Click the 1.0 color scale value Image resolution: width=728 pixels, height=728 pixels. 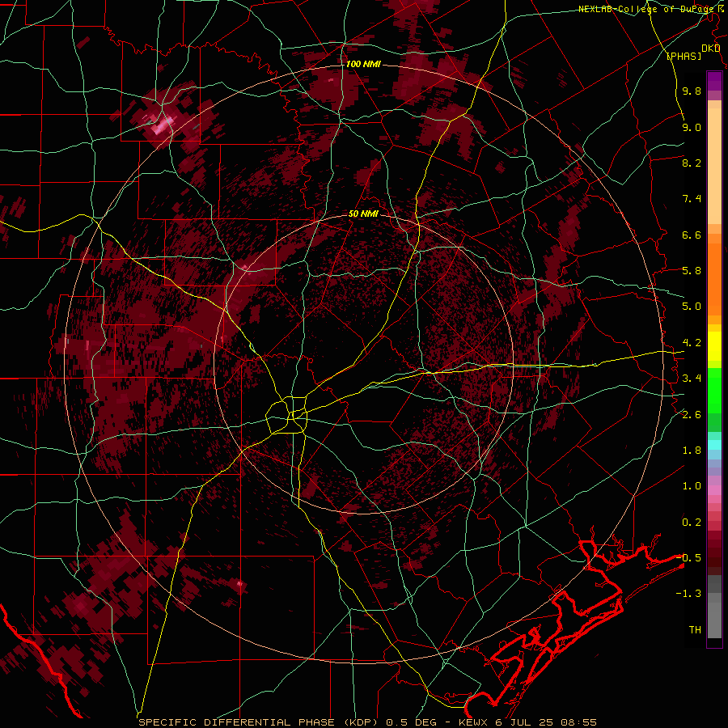[692, 486]
